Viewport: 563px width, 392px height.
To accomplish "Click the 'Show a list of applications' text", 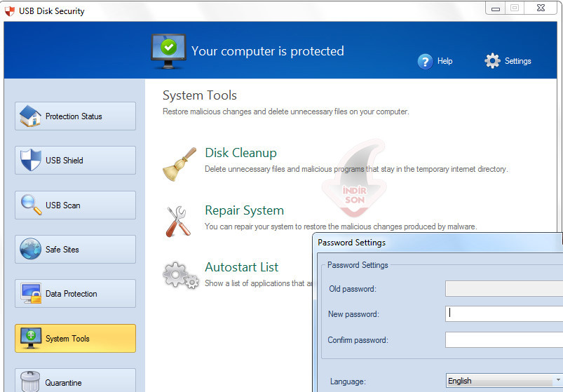I will (259, 283).
